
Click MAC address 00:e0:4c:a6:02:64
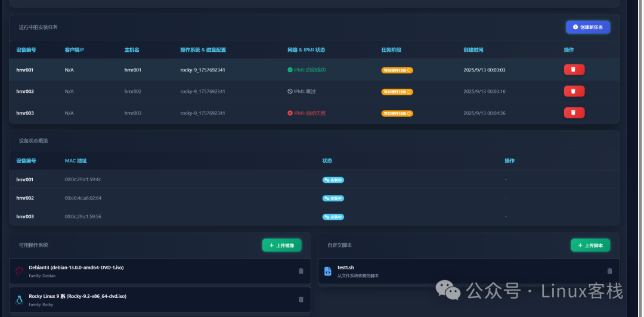tap(83, 198)
